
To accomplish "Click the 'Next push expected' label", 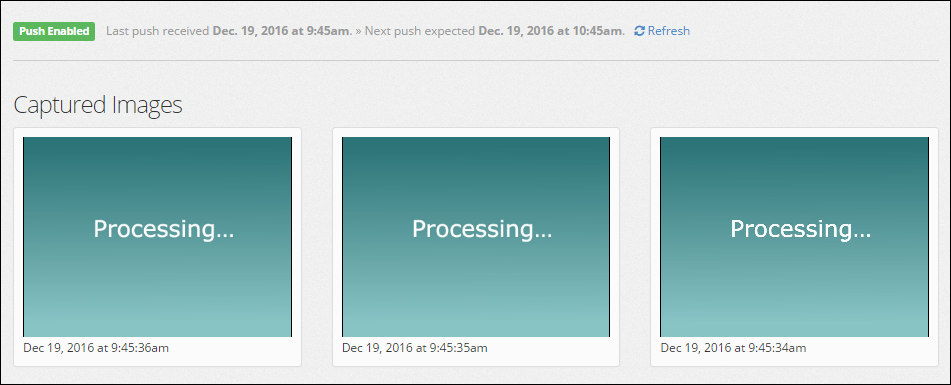I will click(420, 31).
